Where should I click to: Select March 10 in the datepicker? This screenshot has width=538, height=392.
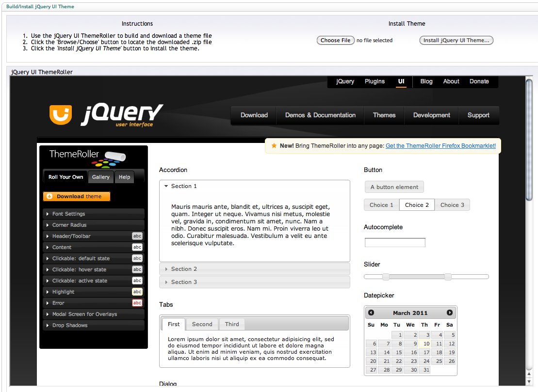pyautogui.click(x=424, y=344)
